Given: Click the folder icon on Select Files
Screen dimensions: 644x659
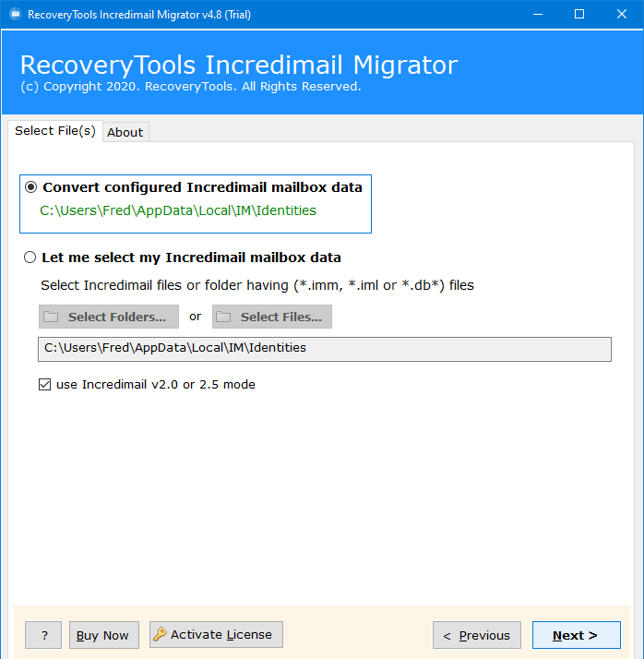Looking at the screenshot, I should [x=223, y=317].
